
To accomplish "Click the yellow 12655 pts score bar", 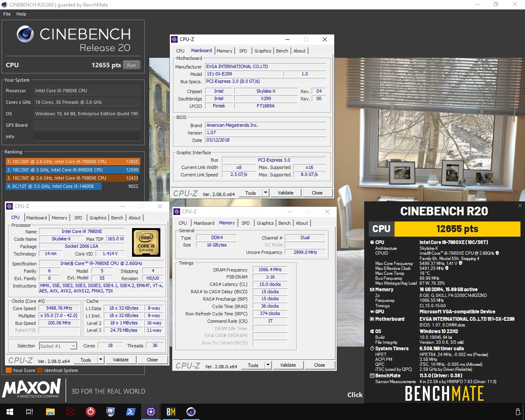I will tap(457, 229).
